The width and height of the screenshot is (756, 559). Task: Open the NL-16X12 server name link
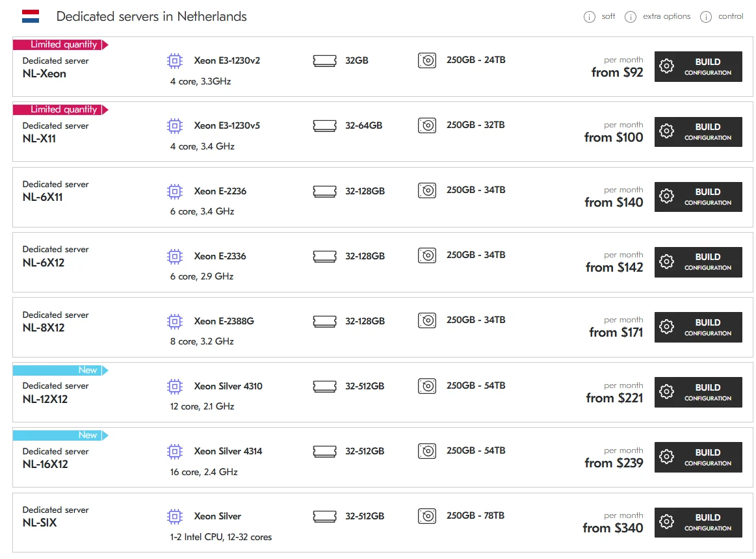45,464
